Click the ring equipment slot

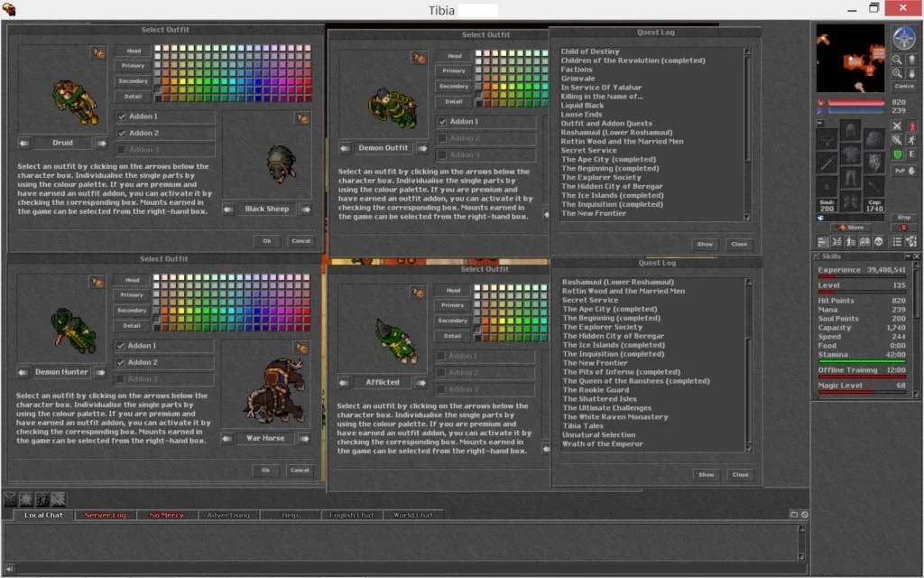tap(827, 185)
